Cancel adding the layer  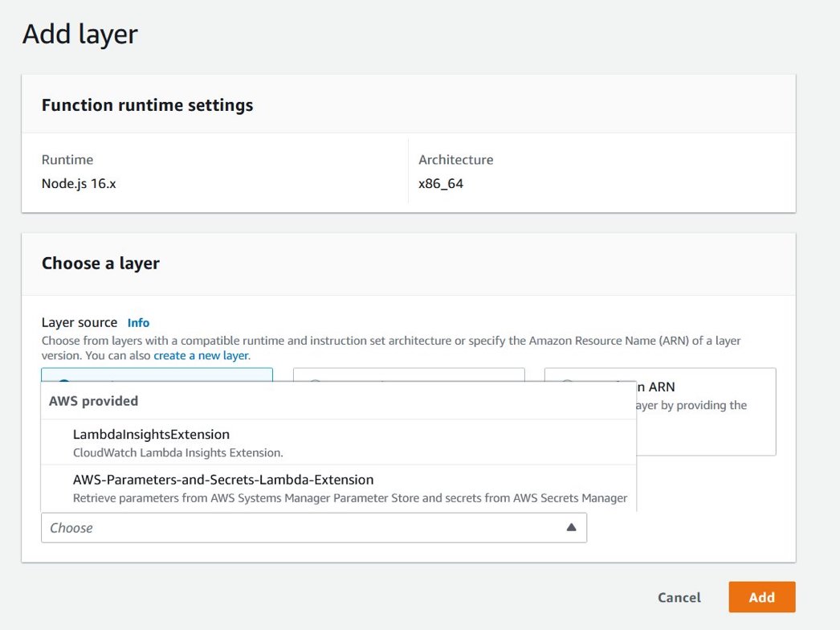tap(679, 597)
